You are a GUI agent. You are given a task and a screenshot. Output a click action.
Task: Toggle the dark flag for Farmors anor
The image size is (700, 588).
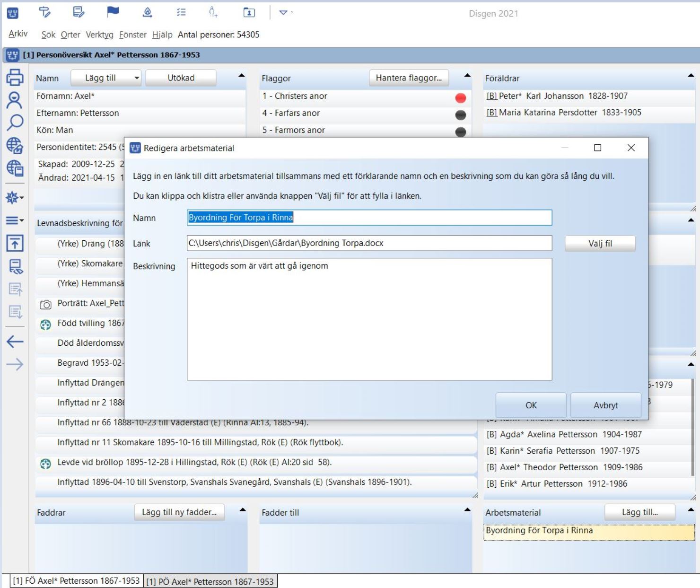click(460, 132)
